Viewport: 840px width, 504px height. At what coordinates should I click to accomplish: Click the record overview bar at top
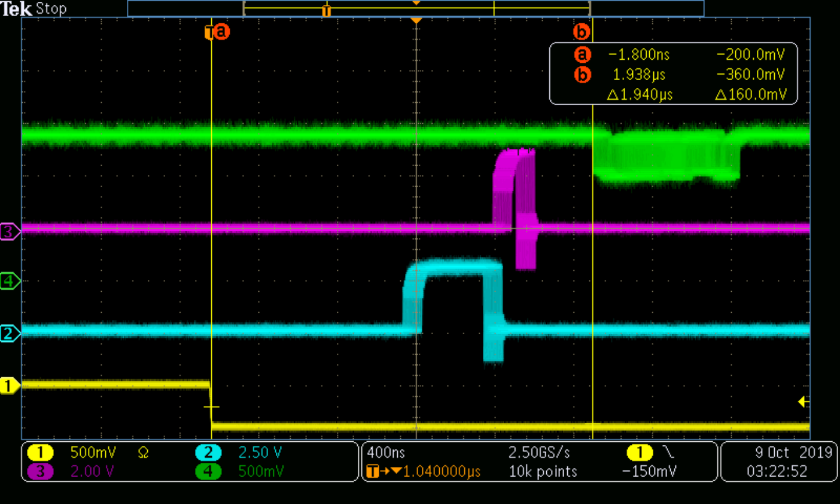[x=416, y=8]
